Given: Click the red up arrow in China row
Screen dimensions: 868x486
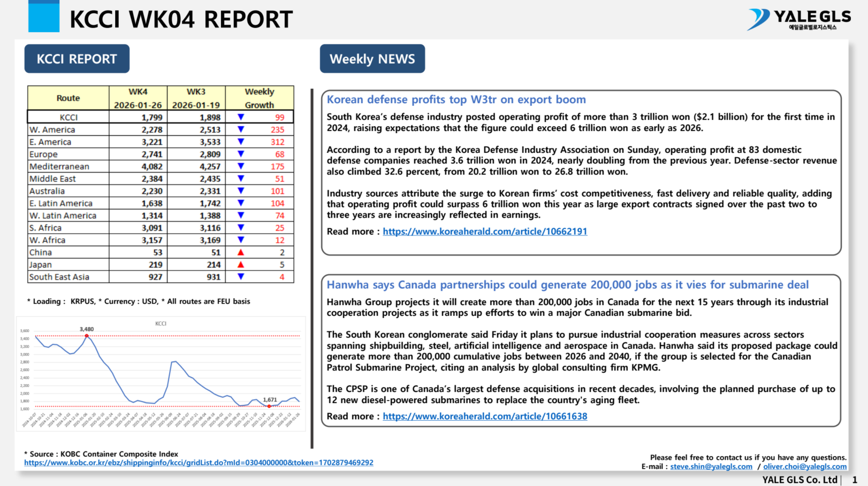Looking at the screenshot, I should click(241, 252).
